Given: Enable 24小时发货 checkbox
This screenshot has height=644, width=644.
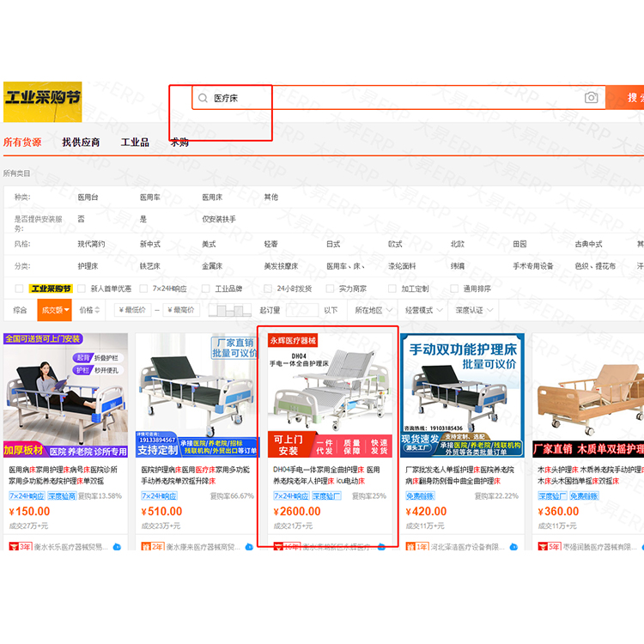Looking at the screenshot, I should [x=268, y=289].
